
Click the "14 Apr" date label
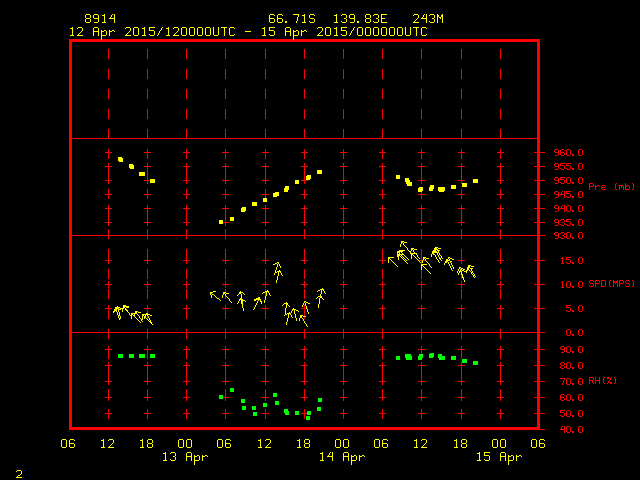point(342,457)
